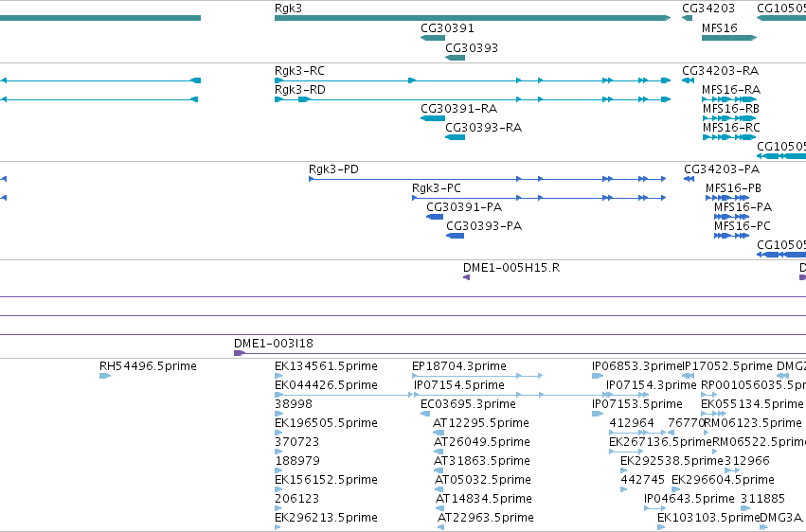Click the AT14834.5prime label
806x532 pixels.
[484, 500]
